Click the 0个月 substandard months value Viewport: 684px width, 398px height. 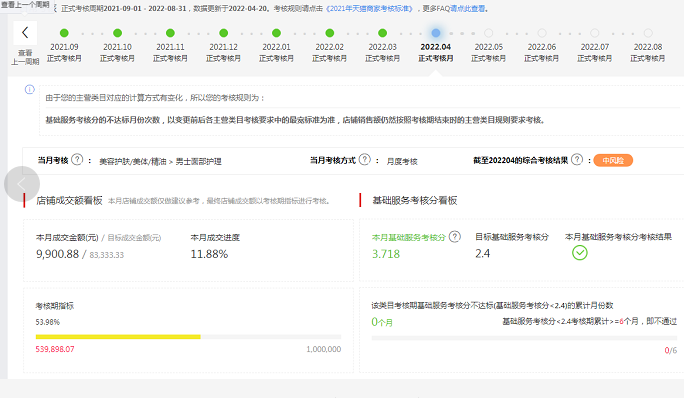pyautogui.click(x=382, y=322)
